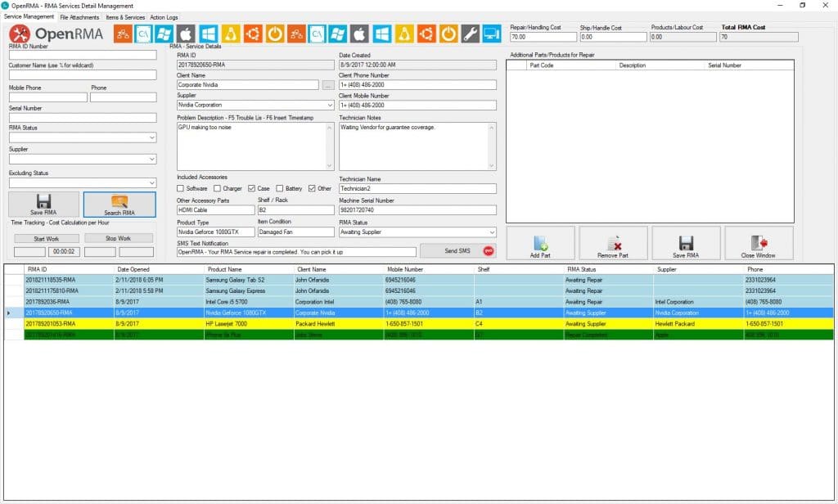
Task: Click the CA certificate toolbar icon
Action: click(143, 34)
